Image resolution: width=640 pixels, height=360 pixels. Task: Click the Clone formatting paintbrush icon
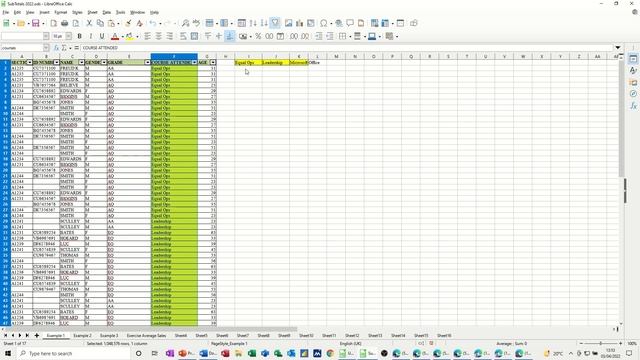tap(128, 23)
